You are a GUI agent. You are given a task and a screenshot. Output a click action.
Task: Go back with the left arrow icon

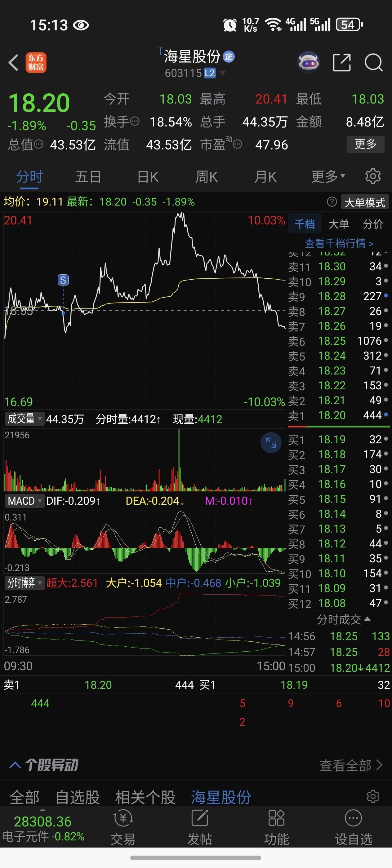tap(13, 63)
